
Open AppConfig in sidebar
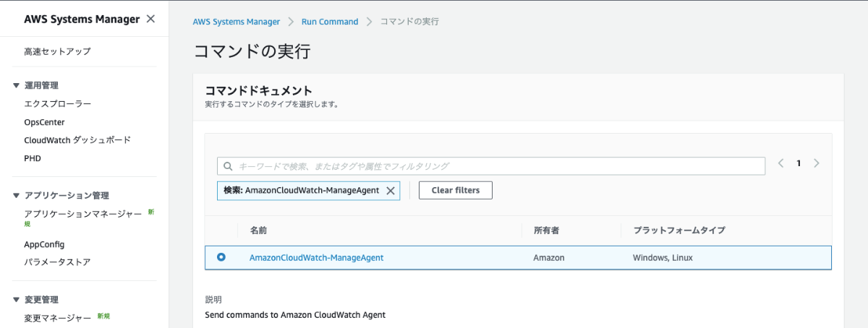[x=44, y=244]
